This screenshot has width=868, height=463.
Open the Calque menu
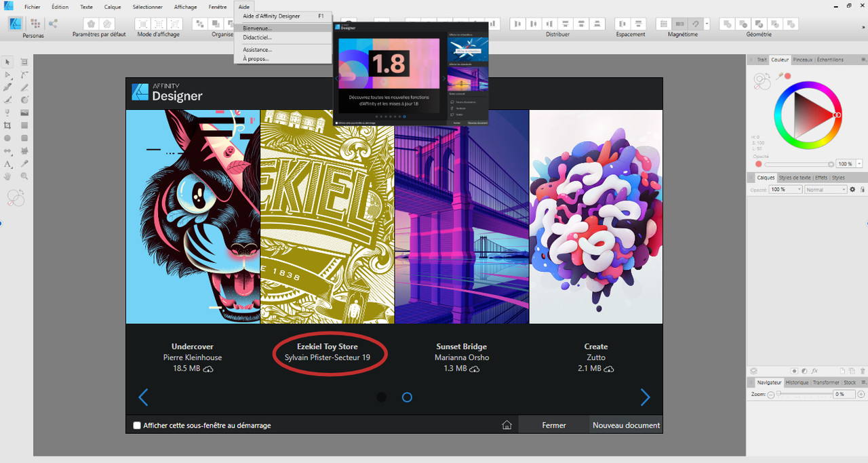(x=113, y=7)
